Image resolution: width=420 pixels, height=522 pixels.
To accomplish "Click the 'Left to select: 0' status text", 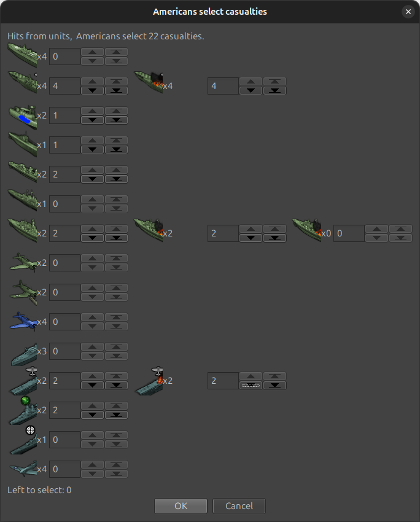I will point(39,490).
